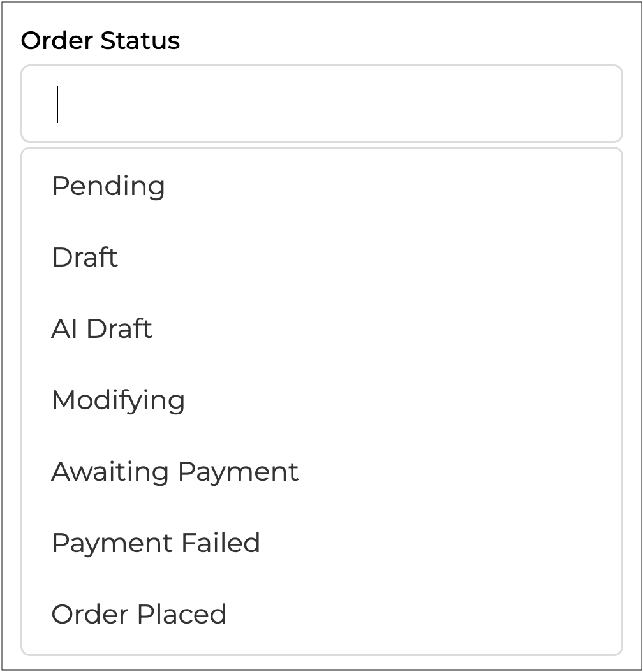Viewport: 643px width, 672px height.
Task: Place cursor in the status filter box
Action: 321,104
